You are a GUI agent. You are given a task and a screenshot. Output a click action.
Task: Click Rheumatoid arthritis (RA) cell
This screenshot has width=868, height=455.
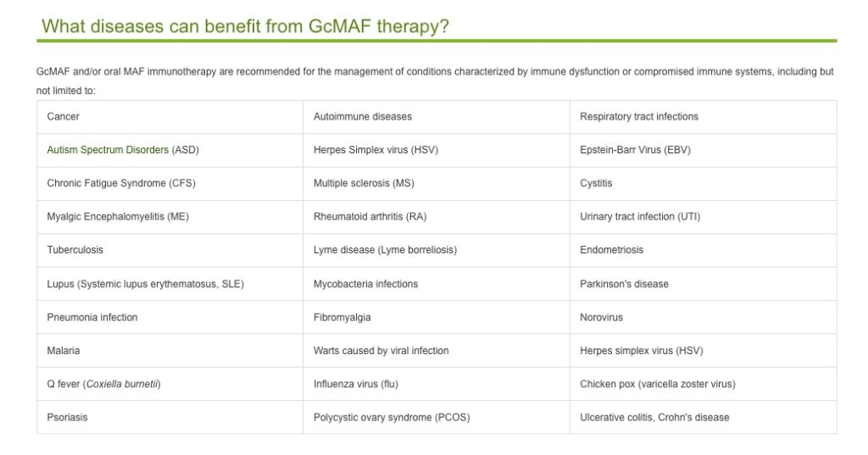coord(437,216)
